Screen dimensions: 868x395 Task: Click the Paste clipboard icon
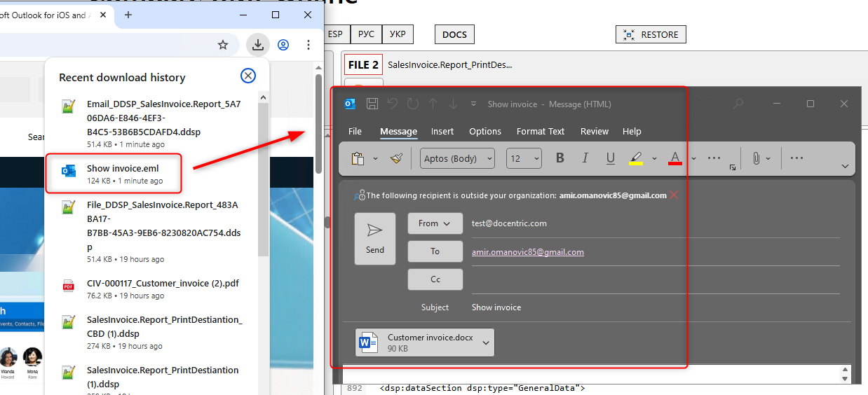358,158
